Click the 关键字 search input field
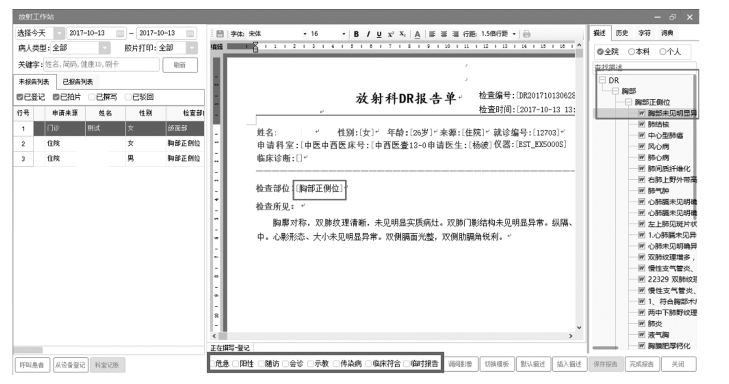Screen dimensions: 729x384 [x=101, y=65]
